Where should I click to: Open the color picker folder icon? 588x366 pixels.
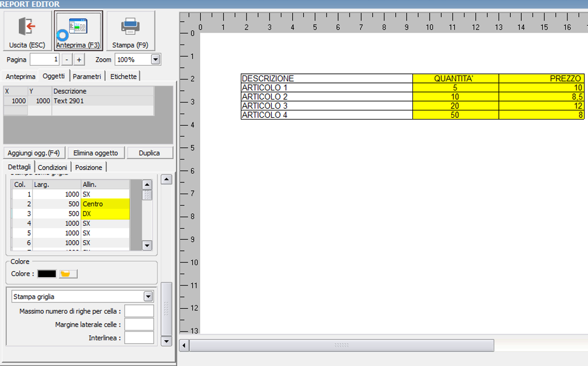(68, 274)
